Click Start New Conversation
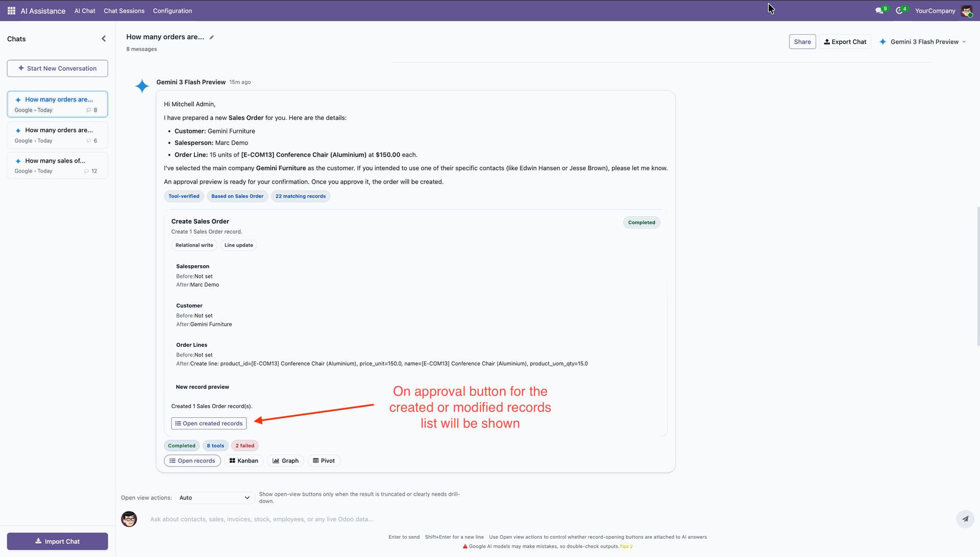This screenshot has height=557, width=980. pos(57,68)
